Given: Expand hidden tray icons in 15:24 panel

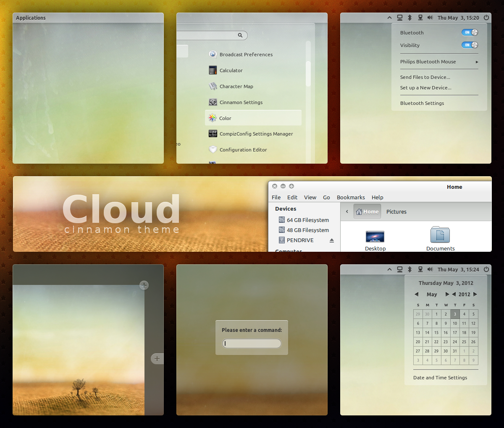Looking at the screenshot, I should click(x=389, y=269).
